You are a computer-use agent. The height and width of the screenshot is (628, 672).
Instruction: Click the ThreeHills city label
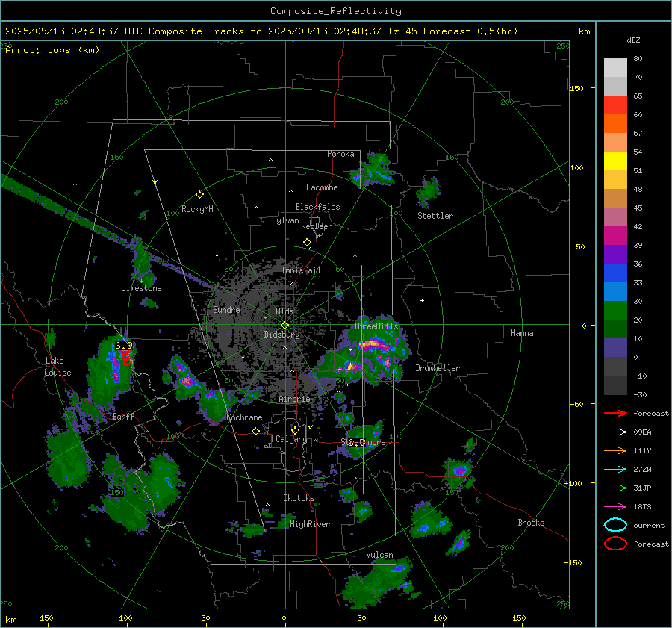click(376, 326)
